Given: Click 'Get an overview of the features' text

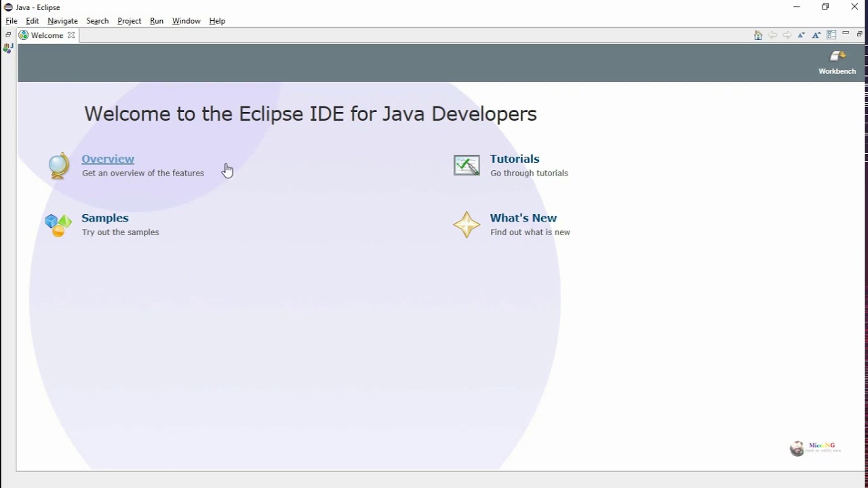Looking at the screenshot, I should [x=143, y=173].
